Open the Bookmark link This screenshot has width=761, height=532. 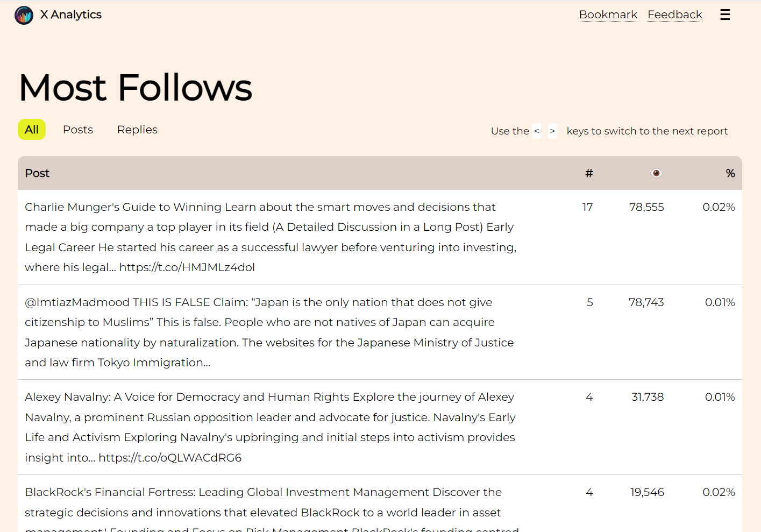coord(608,15)
